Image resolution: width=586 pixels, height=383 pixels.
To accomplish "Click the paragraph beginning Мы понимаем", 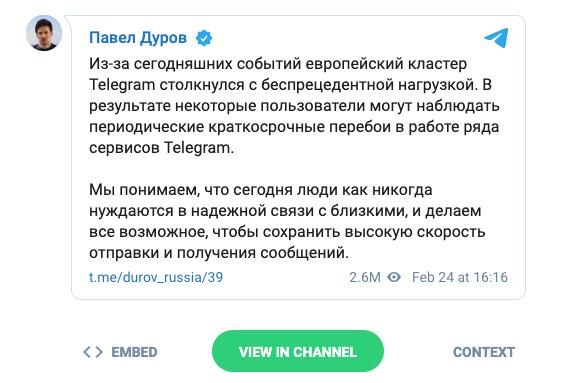I will click(287, 221).
